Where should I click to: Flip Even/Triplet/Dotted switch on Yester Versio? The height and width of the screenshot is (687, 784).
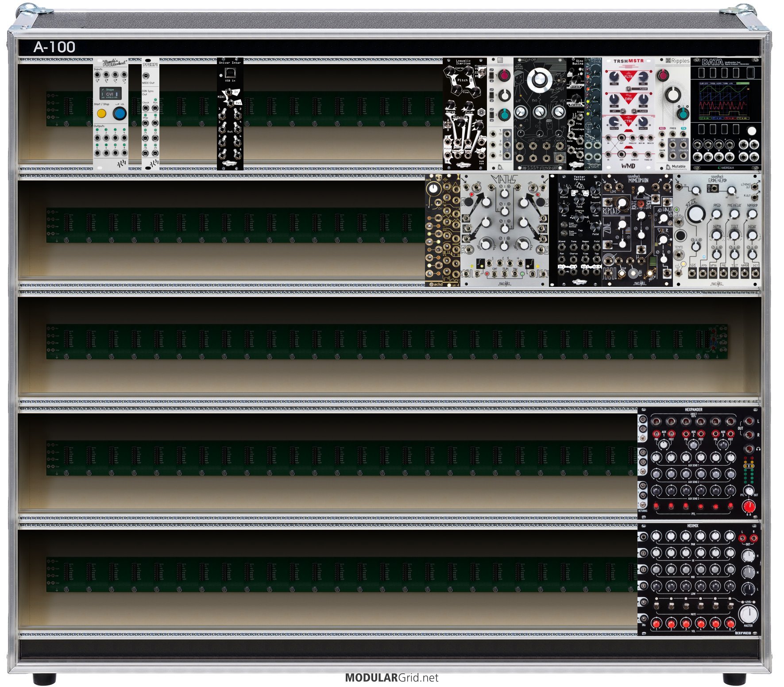564,225
